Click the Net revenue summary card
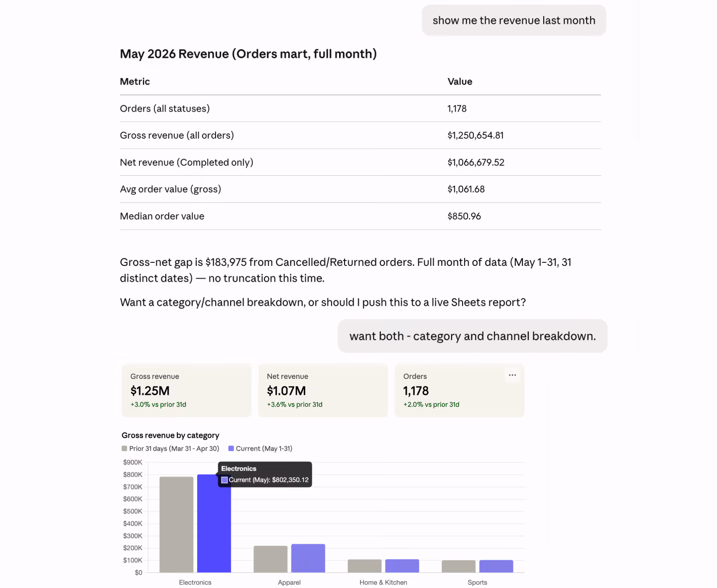 coord(323,390)
